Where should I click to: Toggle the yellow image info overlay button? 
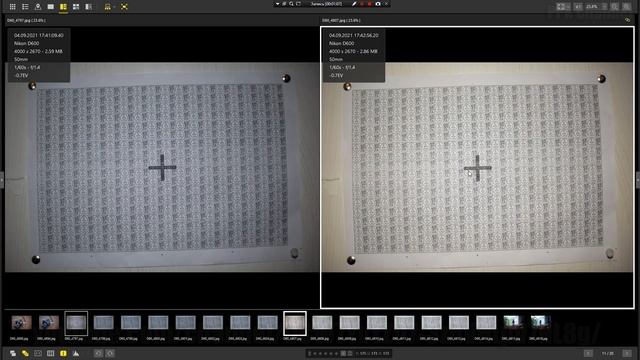point(63,353)
